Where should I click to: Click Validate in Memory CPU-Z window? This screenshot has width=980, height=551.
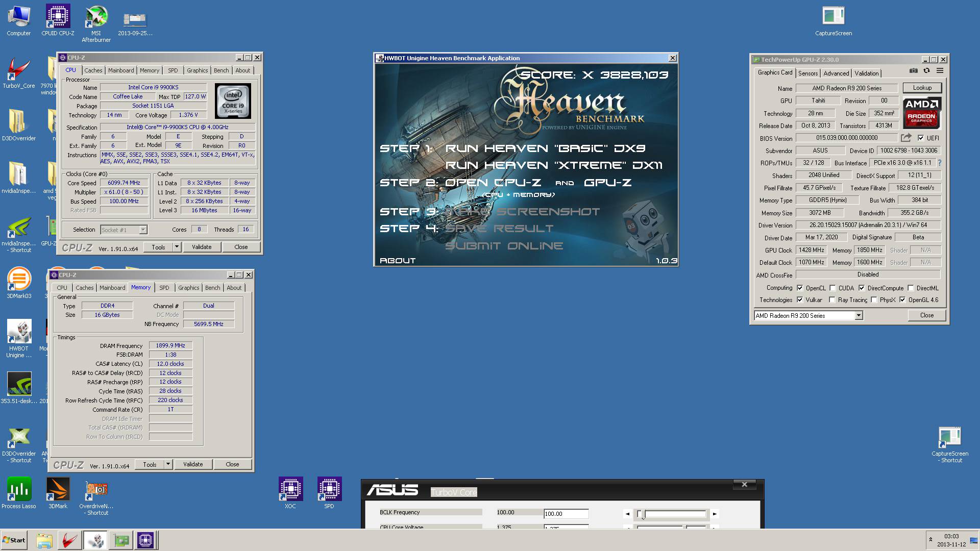click(193, 464)
